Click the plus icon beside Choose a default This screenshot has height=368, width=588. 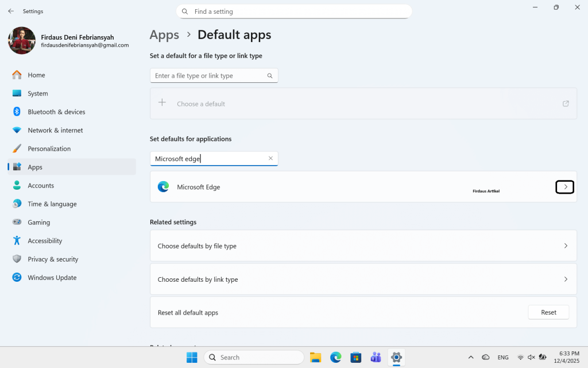(x=162, y=102)
